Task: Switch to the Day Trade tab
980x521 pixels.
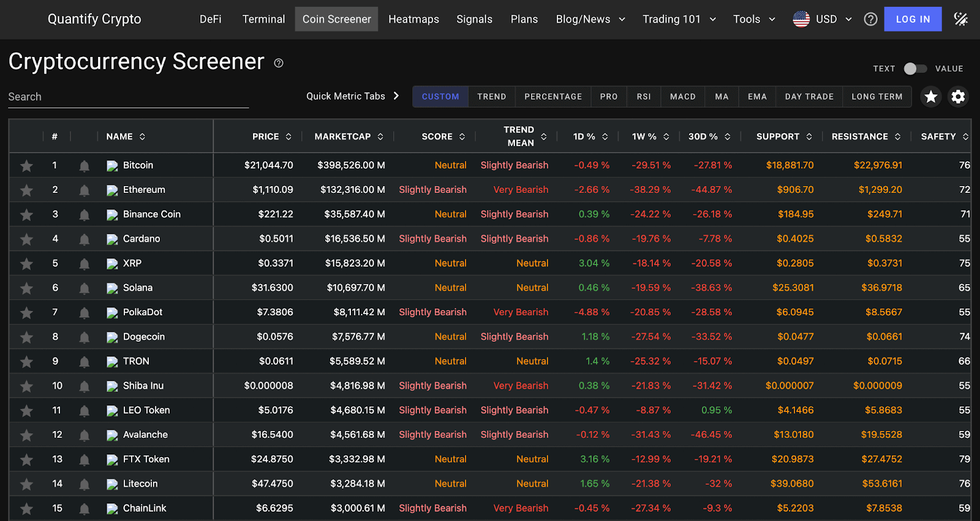Action: point(809,97)
